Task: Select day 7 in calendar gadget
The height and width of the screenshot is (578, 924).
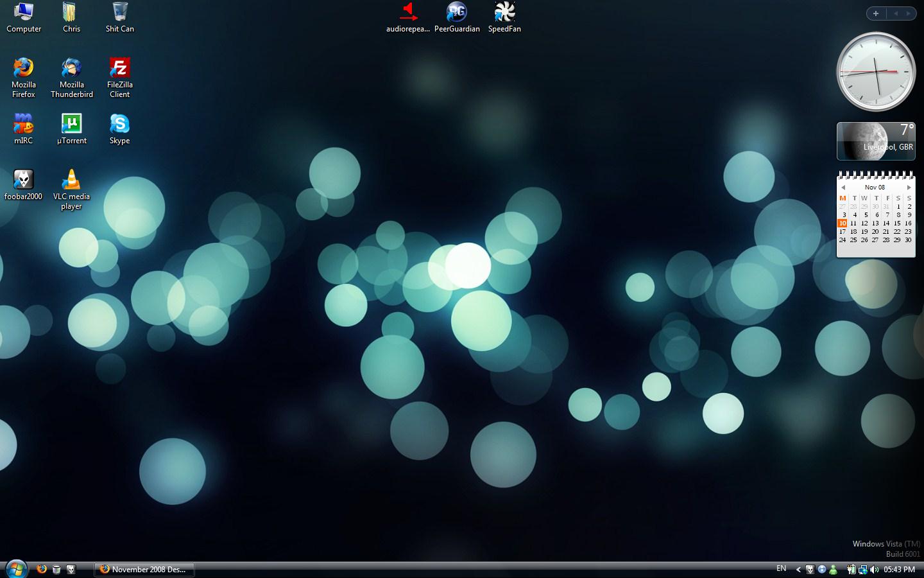Action: pos(887,215)
